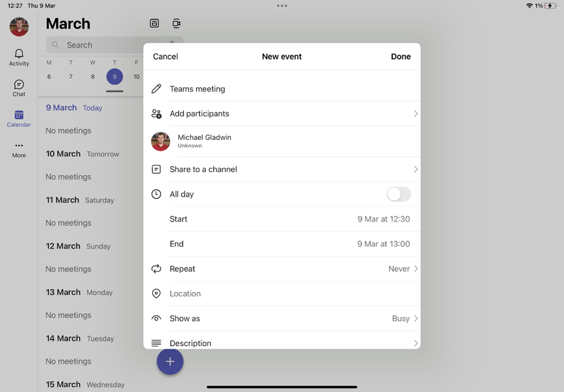564x392 pixels.
Task: Expand Share to a channel row
Action: point(281,170)
